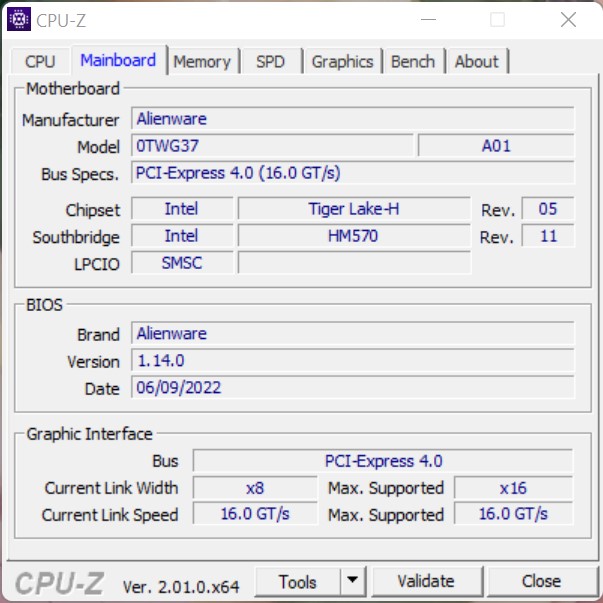
Task: Click the BIOS Brand field Alienware
Action: coord(353,333)
